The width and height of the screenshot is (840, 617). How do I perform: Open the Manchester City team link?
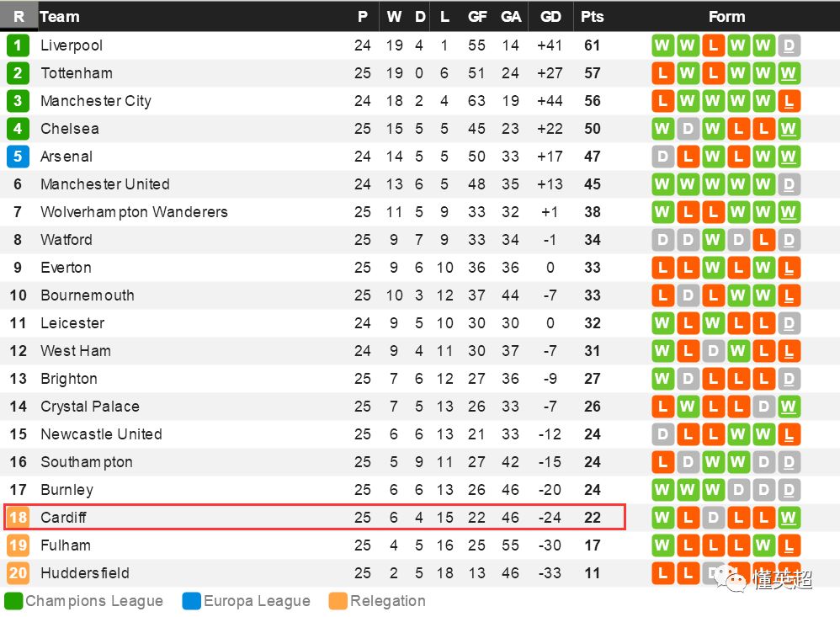click(96, 101)
